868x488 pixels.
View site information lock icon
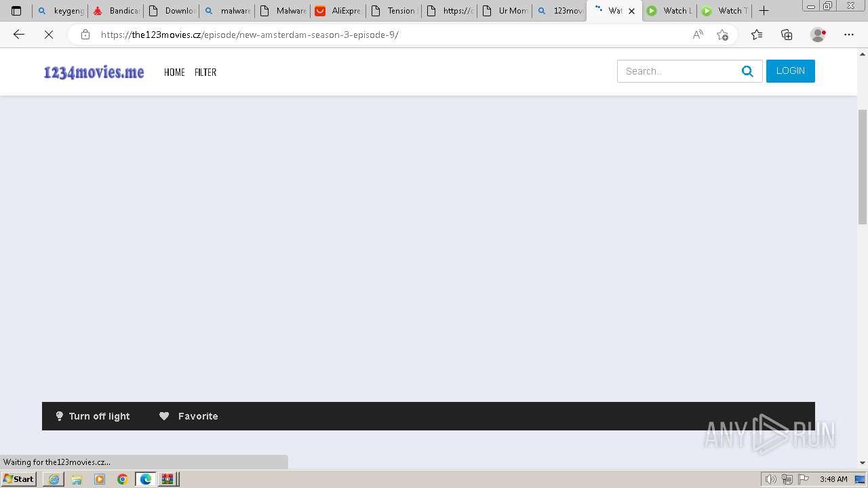click(85, 35)
